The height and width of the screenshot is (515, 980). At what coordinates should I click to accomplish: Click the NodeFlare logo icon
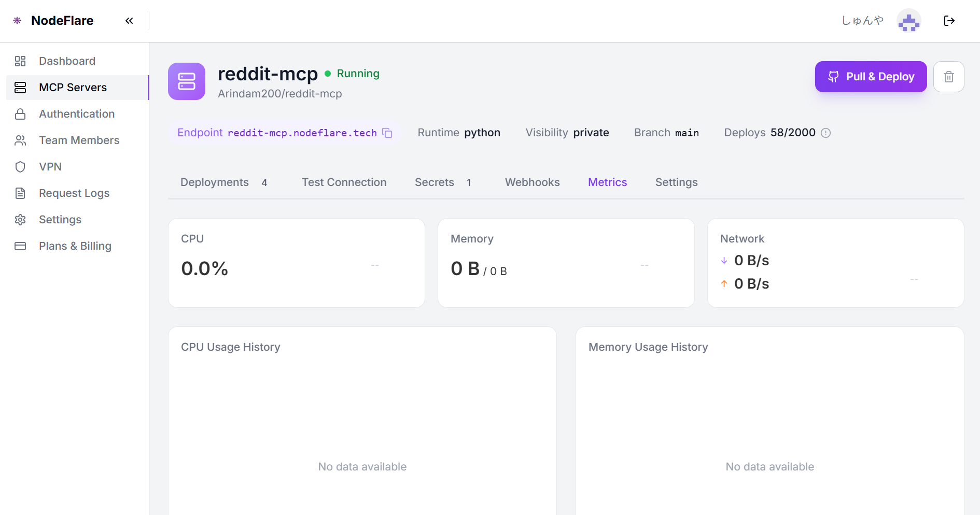(x=17, y=21)
